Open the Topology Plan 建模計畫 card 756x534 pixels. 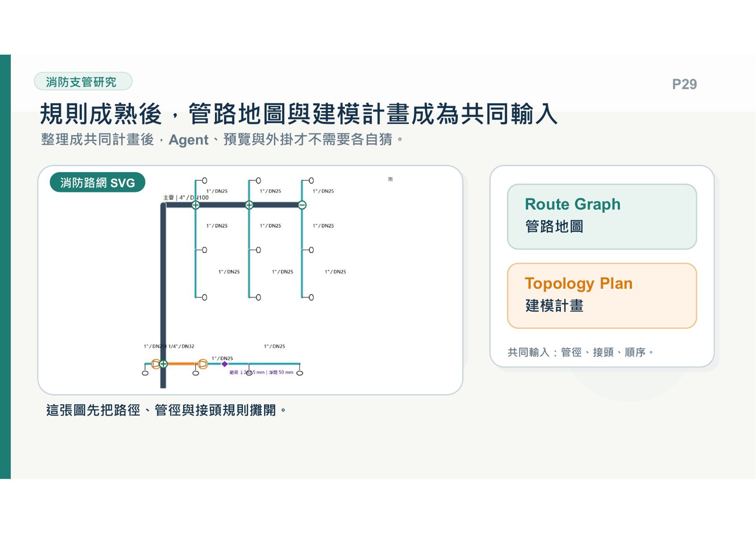(x=602, y=296)
